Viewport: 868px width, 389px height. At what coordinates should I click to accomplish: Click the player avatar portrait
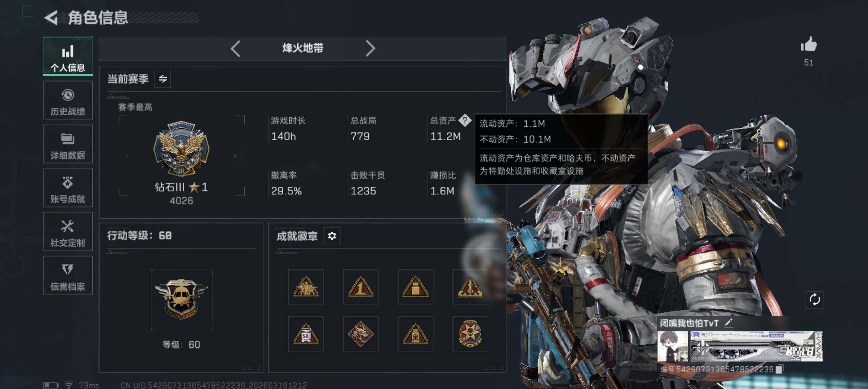click(x=673, y=346)
